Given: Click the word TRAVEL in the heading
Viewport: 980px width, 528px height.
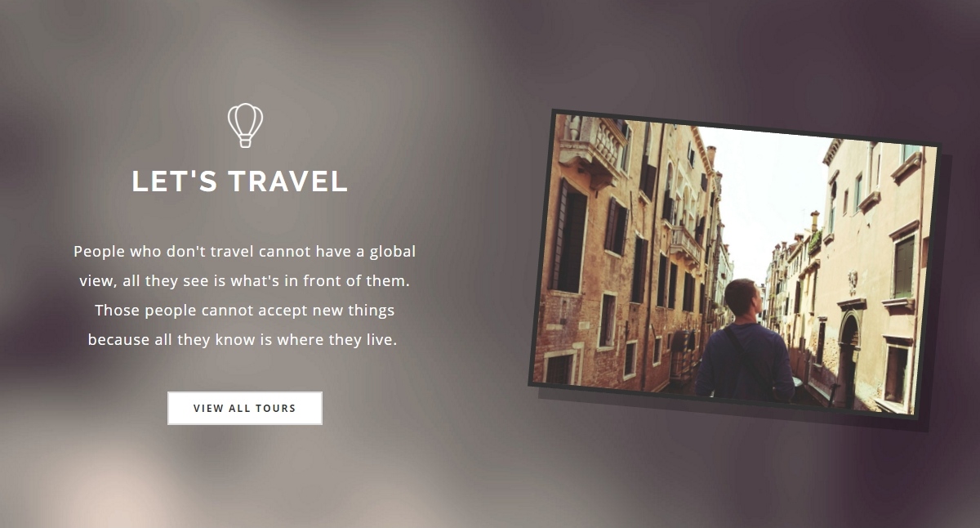Looking at the screenshot, I should tap(287, 181).
